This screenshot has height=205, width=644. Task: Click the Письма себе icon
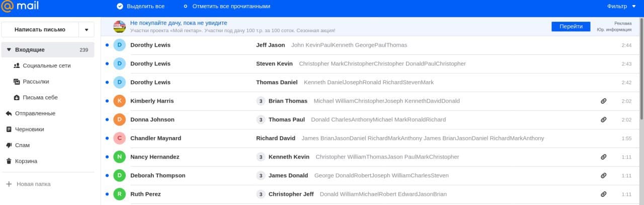(17, 98)
